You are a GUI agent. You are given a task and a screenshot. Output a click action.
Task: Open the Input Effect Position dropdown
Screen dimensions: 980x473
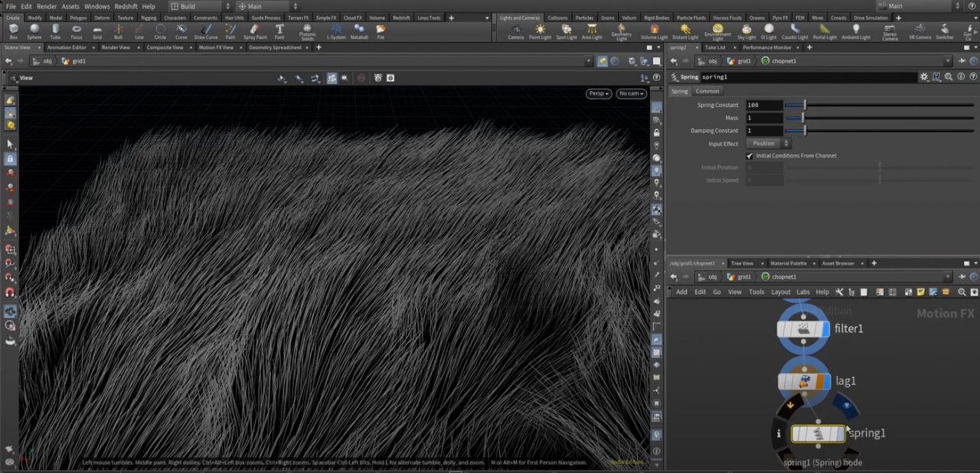(x=768, y=143)
